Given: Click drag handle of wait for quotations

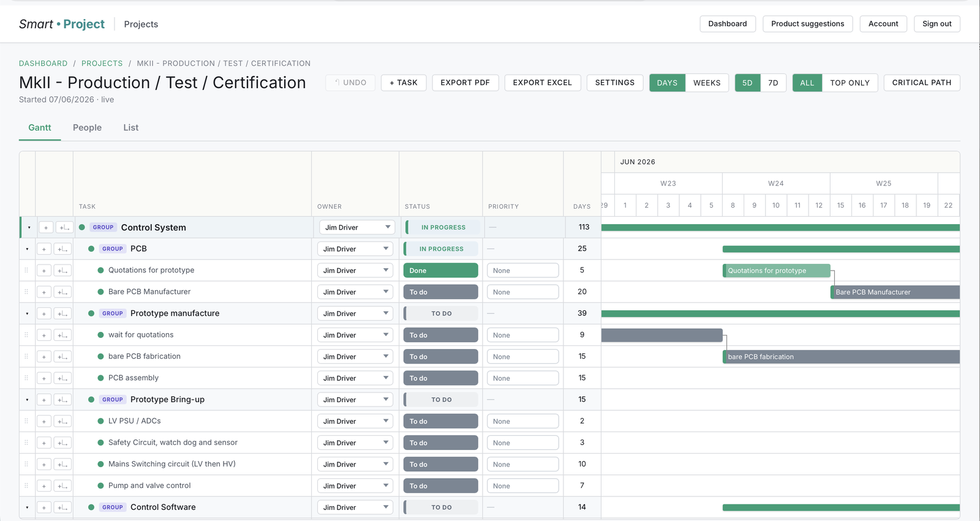Looking at the screenshot, I should tap(26, 335).
